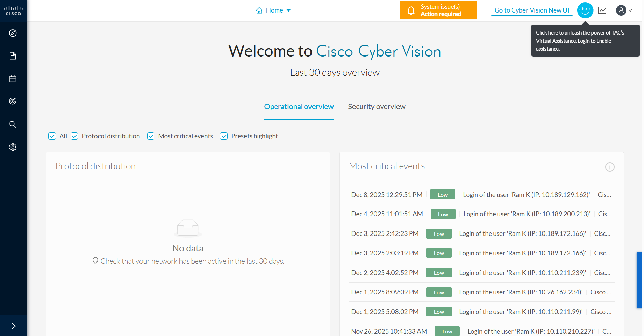
Task: Open the Events calendar icon in sidebar
Action: click(x=13, y=79)
